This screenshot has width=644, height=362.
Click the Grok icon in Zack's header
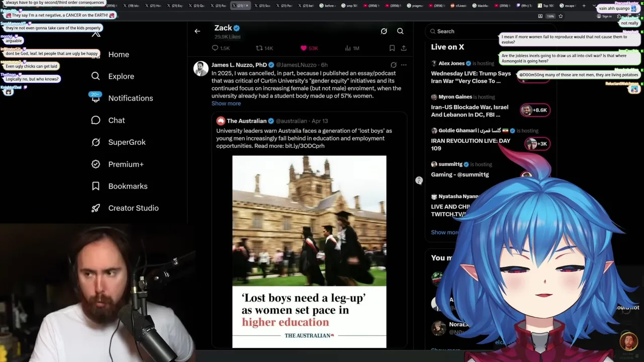384,31
